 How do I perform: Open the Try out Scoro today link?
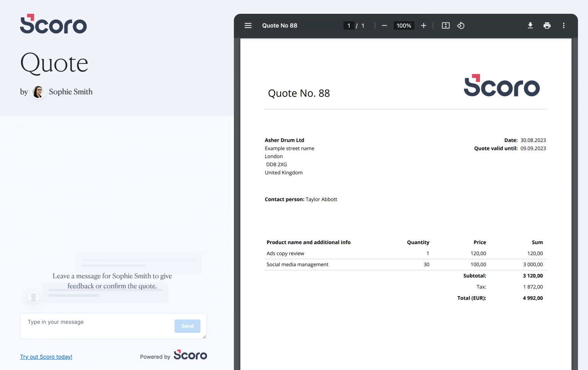click(x=46, y=357)
